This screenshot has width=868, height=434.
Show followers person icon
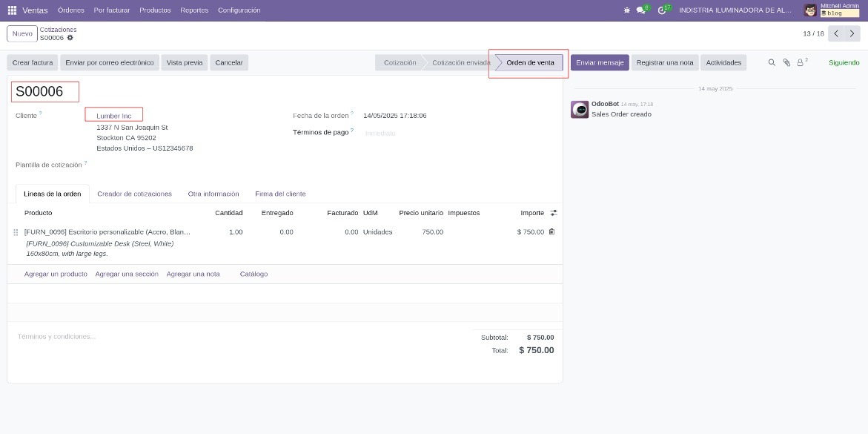click(x=801, y=62)
